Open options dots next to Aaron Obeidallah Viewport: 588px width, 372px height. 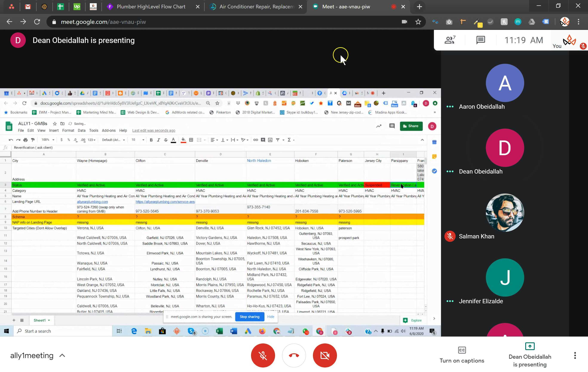pos(450,107)
